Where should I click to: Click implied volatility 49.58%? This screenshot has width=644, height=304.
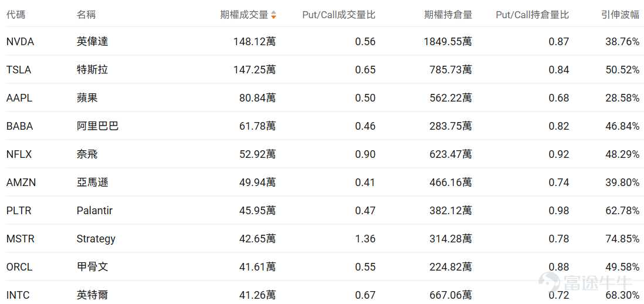[x=622, y=267]
